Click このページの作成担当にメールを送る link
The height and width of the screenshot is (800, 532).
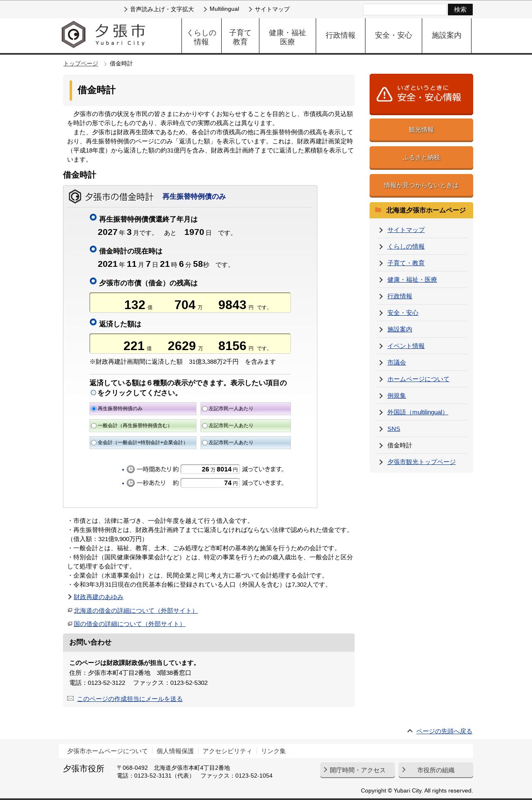[130, 698]
